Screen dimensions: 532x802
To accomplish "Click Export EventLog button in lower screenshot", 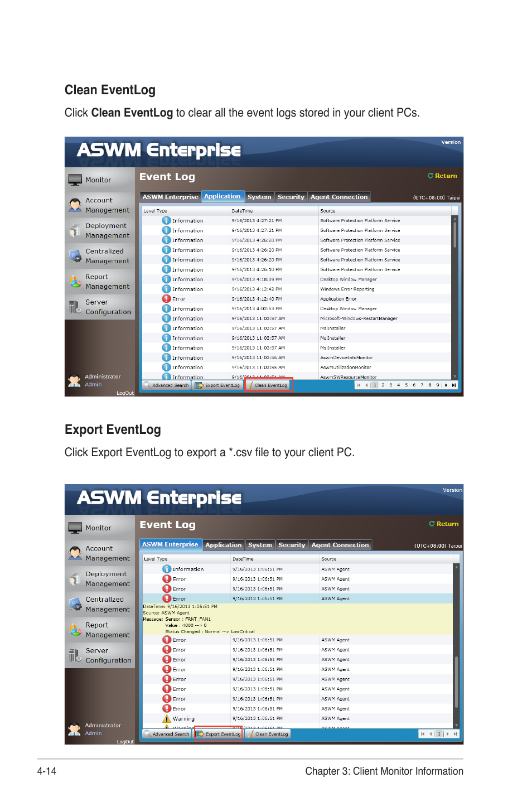I will click(x=218, y=734).
